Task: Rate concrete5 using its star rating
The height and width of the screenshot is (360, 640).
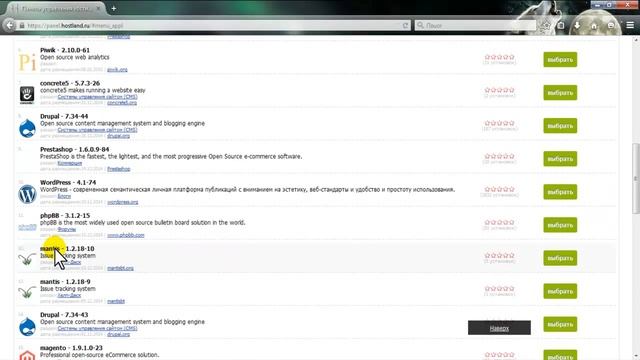Action: 500,90
